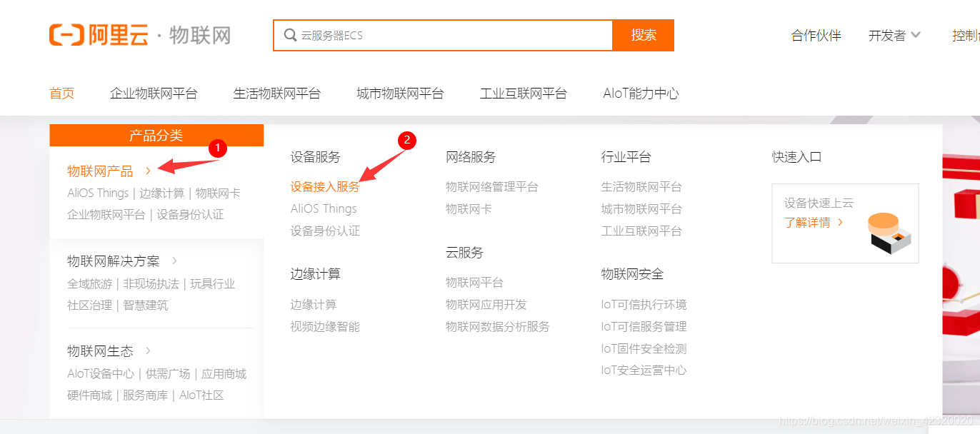This screenshot has height=434, width=980.
Task: Open 设备接入服务 under 设备服务
Action: pyautogui.click(x=325, y=187)
